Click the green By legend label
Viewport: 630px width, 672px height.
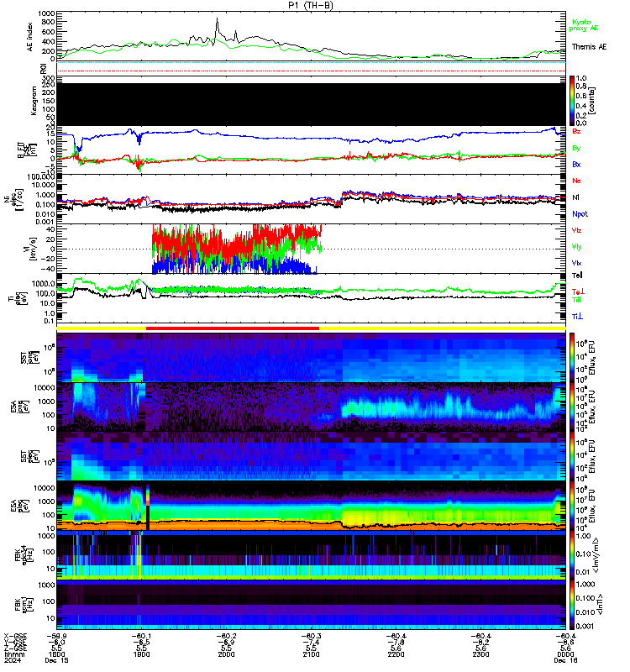coord(576,149)
